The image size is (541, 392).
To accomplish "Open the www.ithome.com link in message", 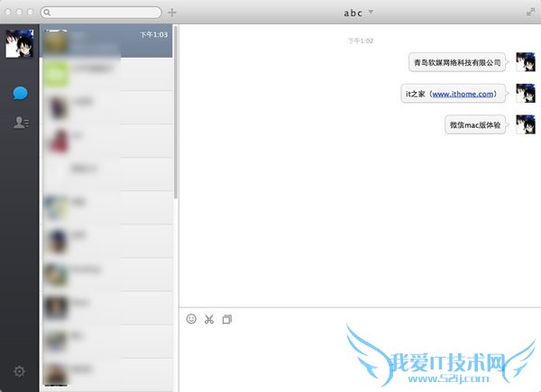I will (463, 94).
